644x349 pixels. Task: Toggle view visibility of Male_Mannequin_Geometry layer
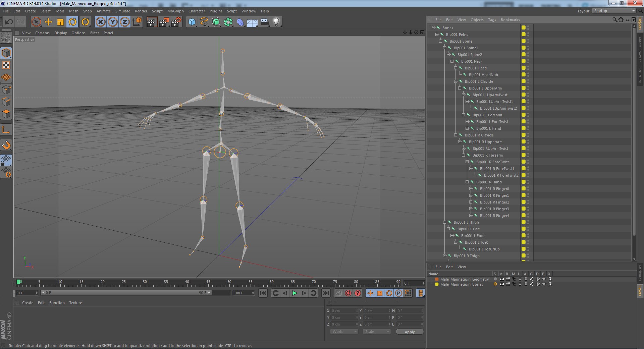tap(502, 279)
